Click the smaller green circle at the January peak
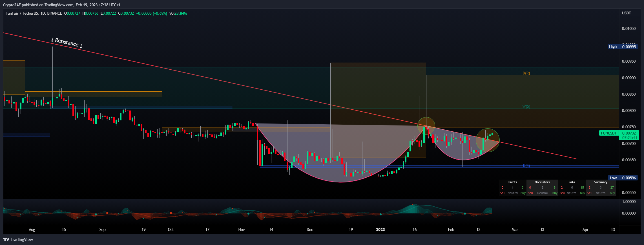644x245 pixels. [426, 126]
